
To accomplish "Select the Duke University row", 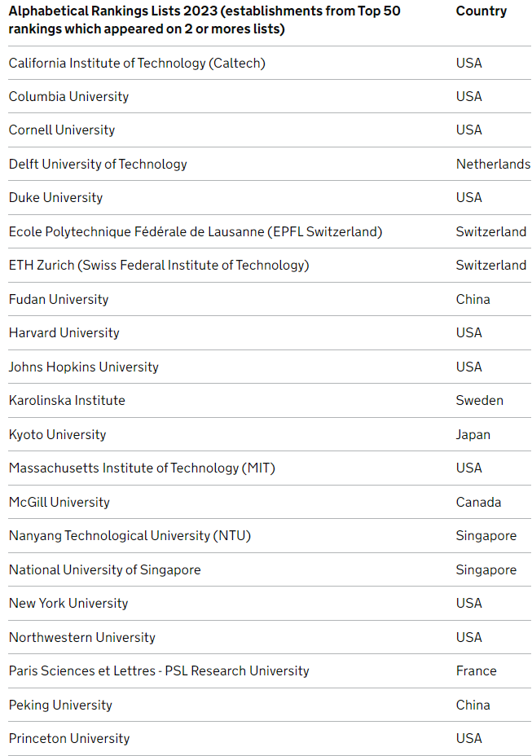I will [x=270, y=198].
